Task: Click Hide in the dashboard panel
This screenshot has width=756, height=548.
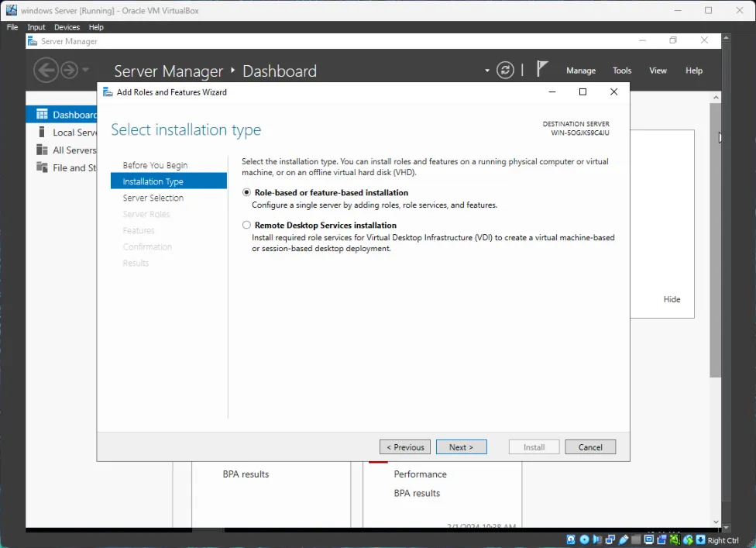Action: click(672, 299)
